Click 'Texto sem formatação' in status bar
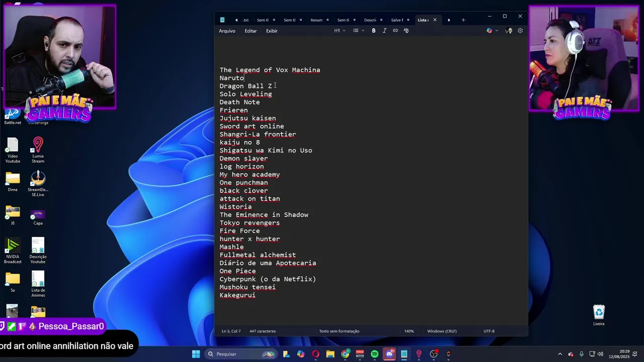 (x=339, y=331)
